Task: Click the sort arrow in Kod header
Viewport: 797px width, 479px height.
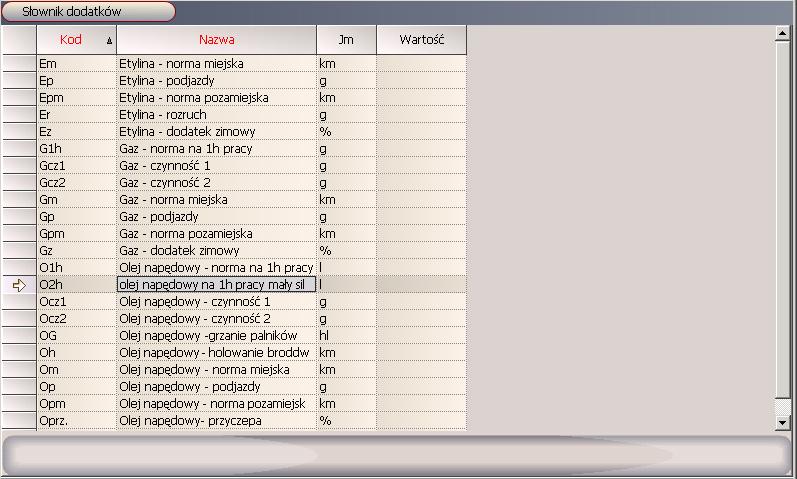Action: 109,41
